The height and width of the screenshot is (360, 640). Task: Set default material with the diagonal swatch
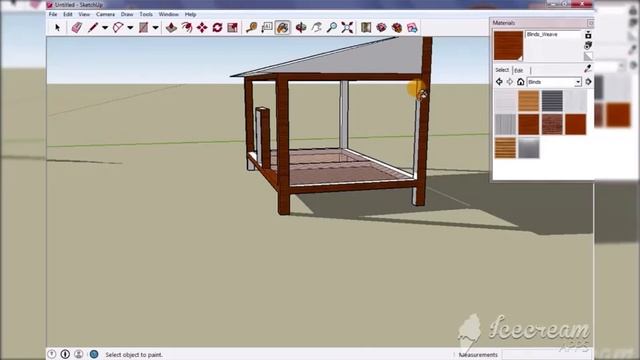588,56
